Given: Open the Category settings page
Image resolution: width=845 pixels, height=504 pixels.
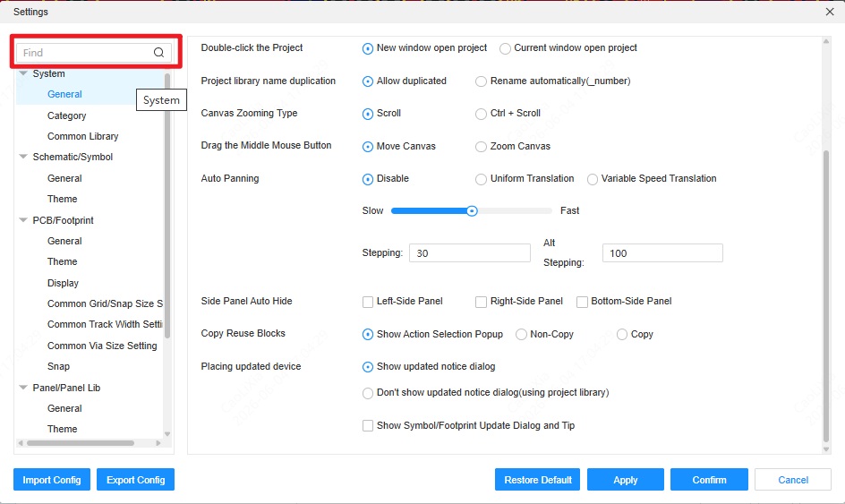Looking at the screenshot, I should click(66, 115).
